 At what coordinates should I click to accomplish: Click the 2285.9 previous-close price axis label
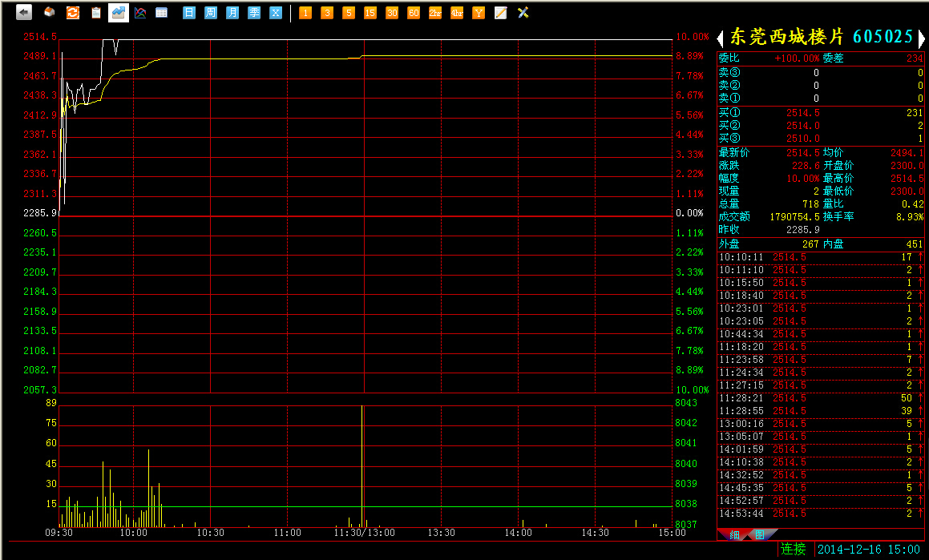pos(40,213)
